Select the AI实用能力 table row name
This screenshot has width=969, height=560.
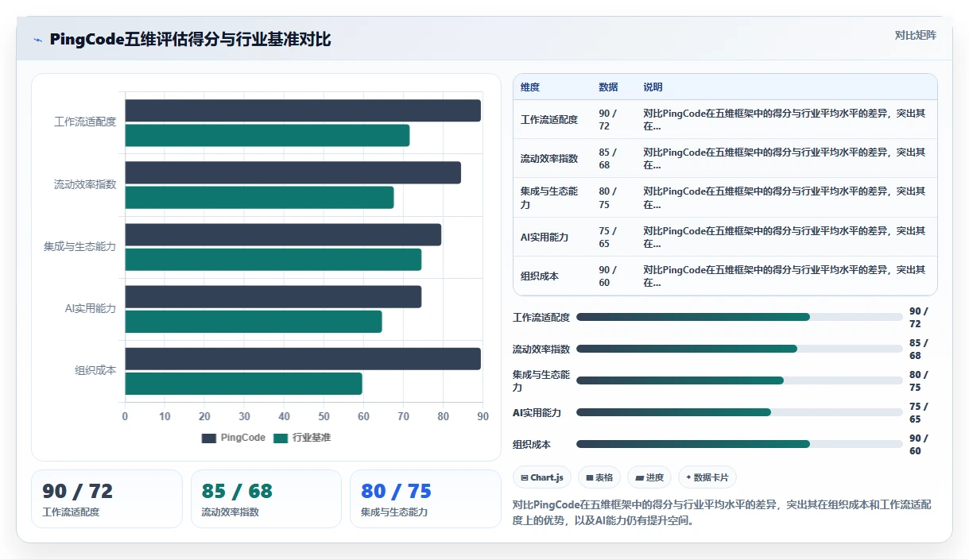click(545, 237)
